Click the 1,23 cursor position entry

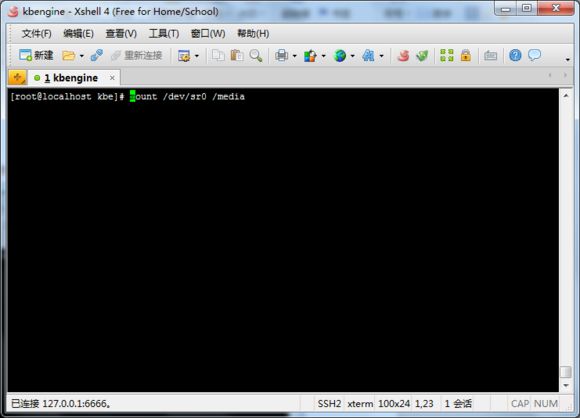(x=424, y=404)
